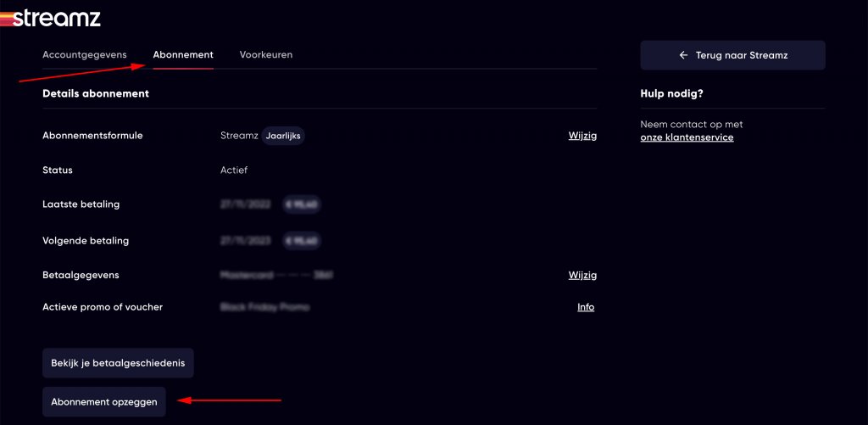Viewport: 868px width, 425px height.
Task: Click the Terug naar Streamz button
Action: 733,55
